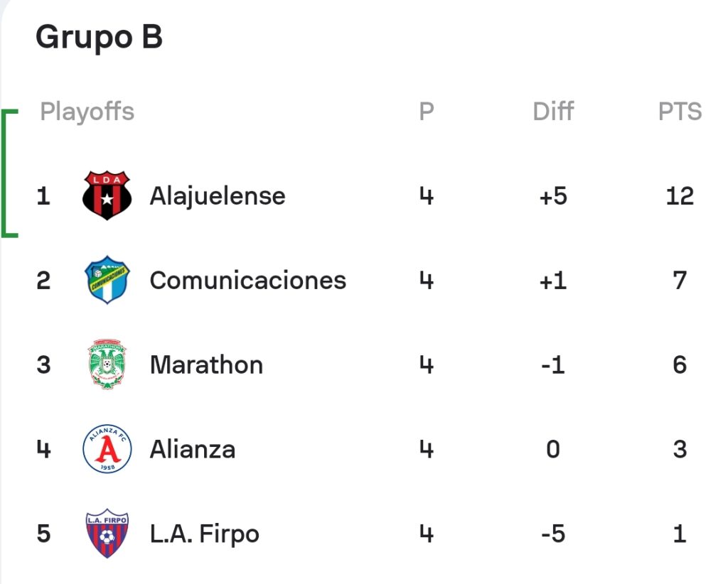The width and height of the screenshot is (728, 584).
Task: Select the L.A. Firpo team name
Action: [204, 534]
